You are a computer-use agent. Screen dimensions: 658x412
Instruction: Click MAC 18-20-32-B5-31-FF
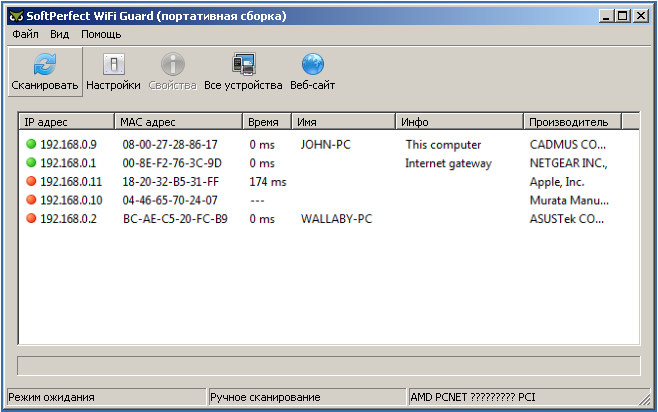coord(170,182)
